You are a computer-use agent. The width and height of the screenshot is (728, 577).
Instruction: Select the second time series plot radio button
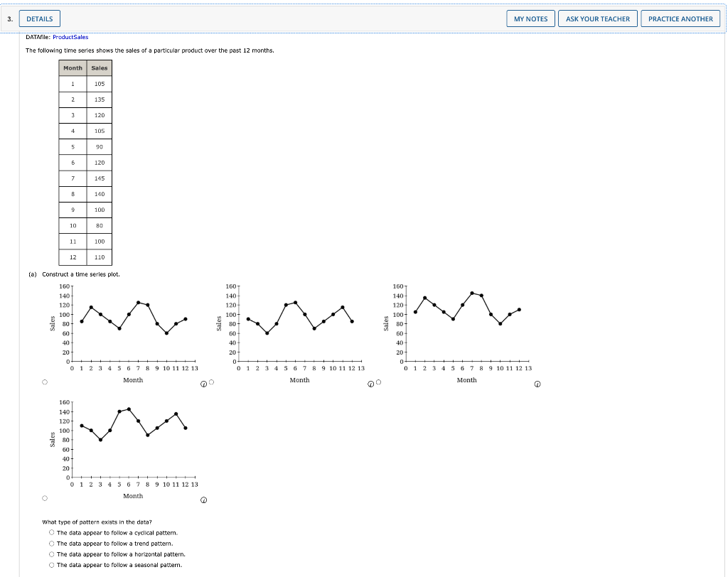[x=212, y=382]
